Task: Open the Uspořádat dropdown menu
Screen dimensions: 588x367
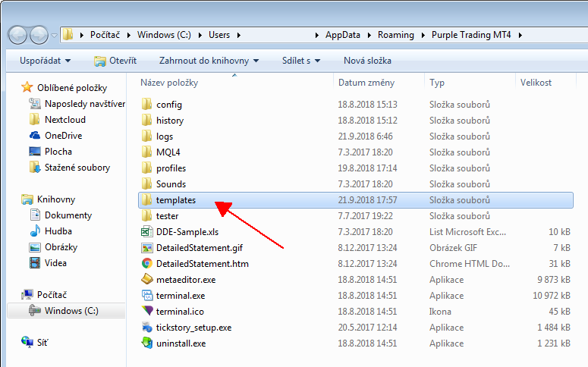Action: [x=45, y=61]
